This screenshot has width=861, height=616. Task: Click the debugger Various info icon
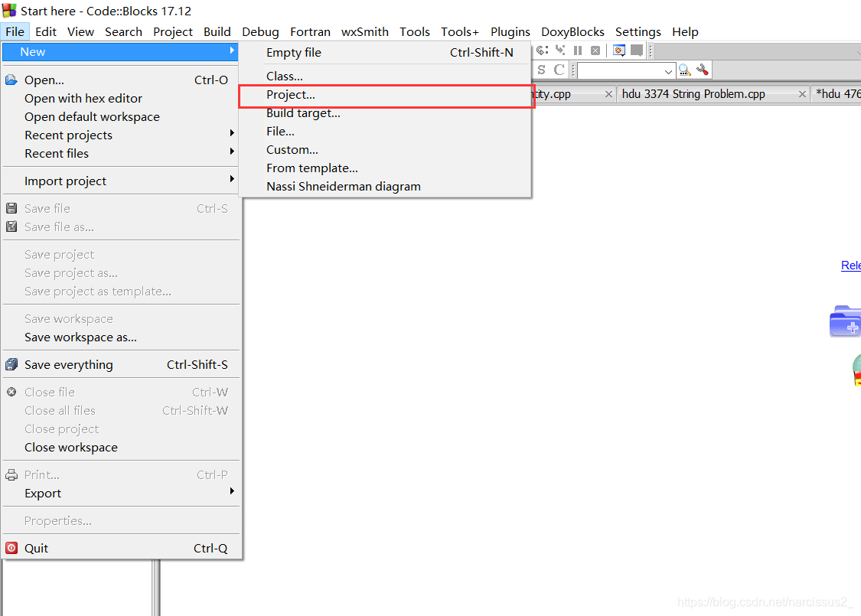[x=637, y=51]
